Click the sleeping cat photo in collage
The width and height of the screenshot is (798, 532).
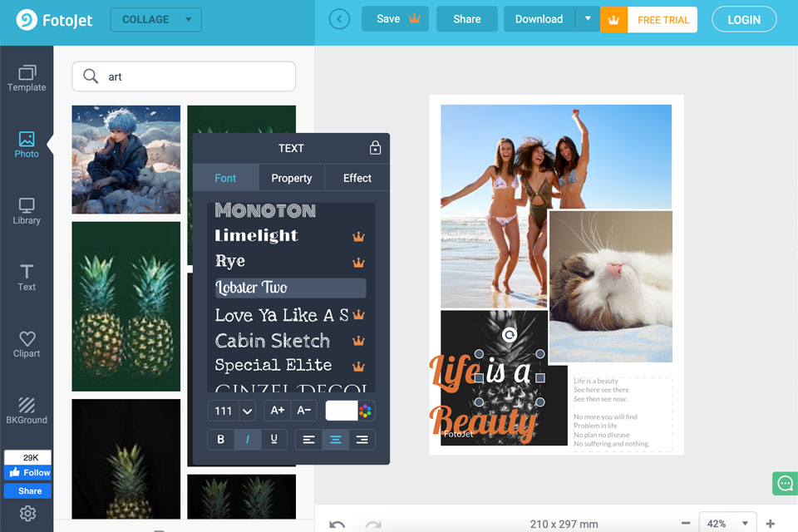611,287
